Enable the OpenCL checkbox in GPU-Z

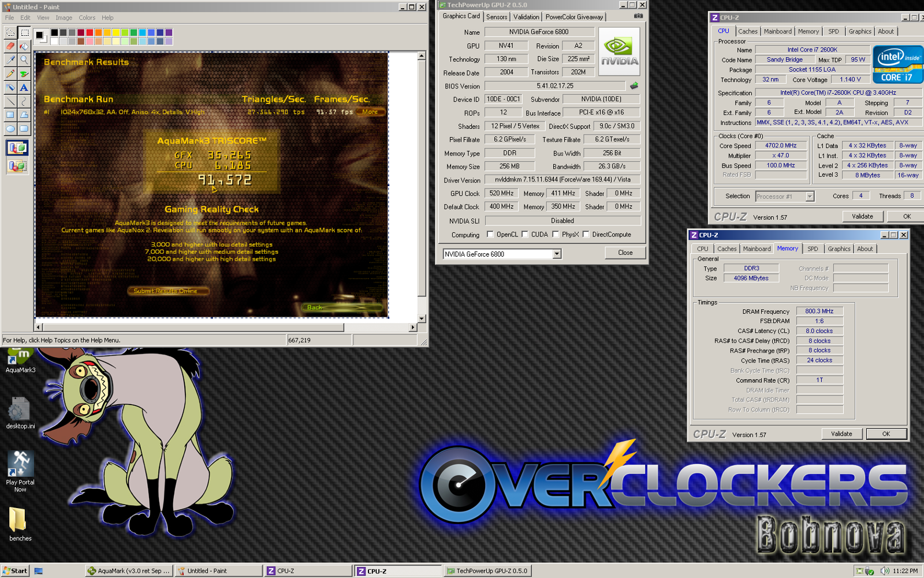click(490, 234)
